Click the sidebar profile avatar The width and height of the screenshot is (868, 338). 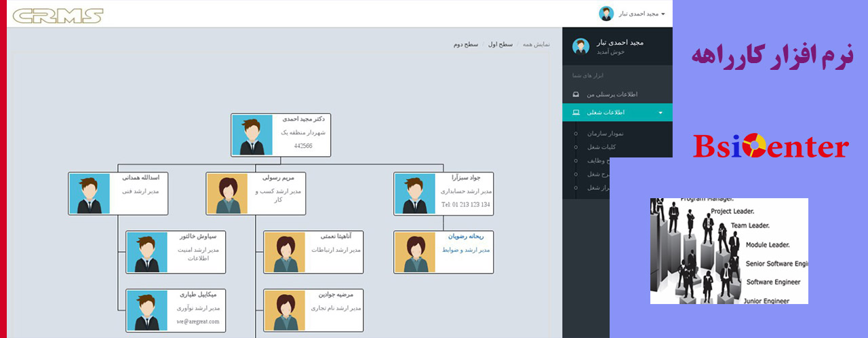point(580,46)
